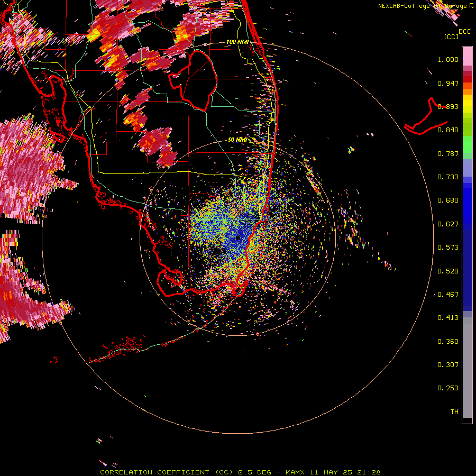
Task: Click the 0.307 color scale value
Action: coord(448,365)
